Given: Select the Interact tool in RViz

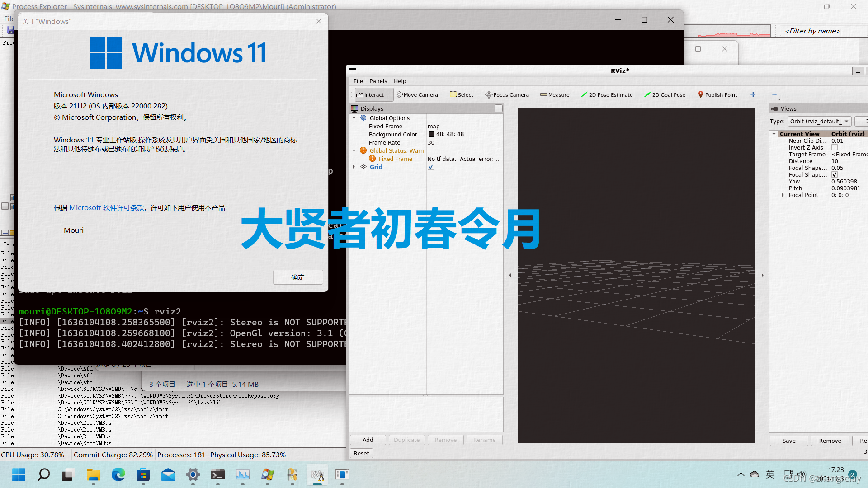Looking at the screenshot, I should 370,95.
